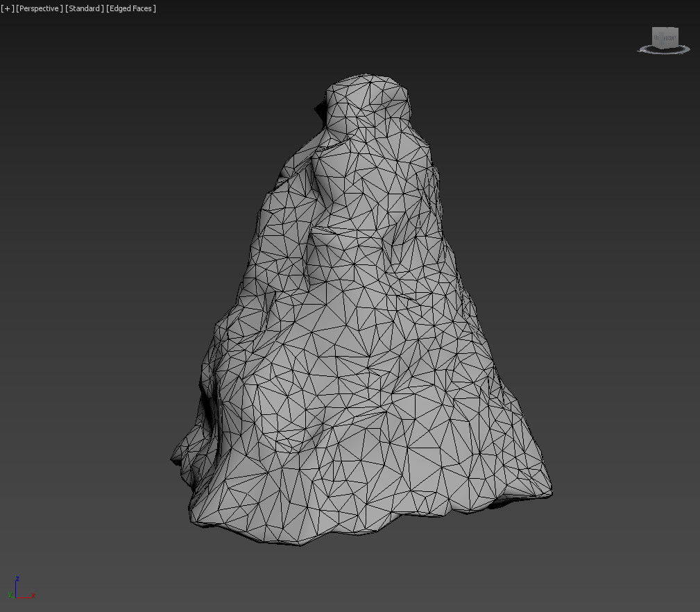Click empty viewport space to deselect everything
Image resolution: width=700 pixels, height=612 pixels.
click(104, 278)
